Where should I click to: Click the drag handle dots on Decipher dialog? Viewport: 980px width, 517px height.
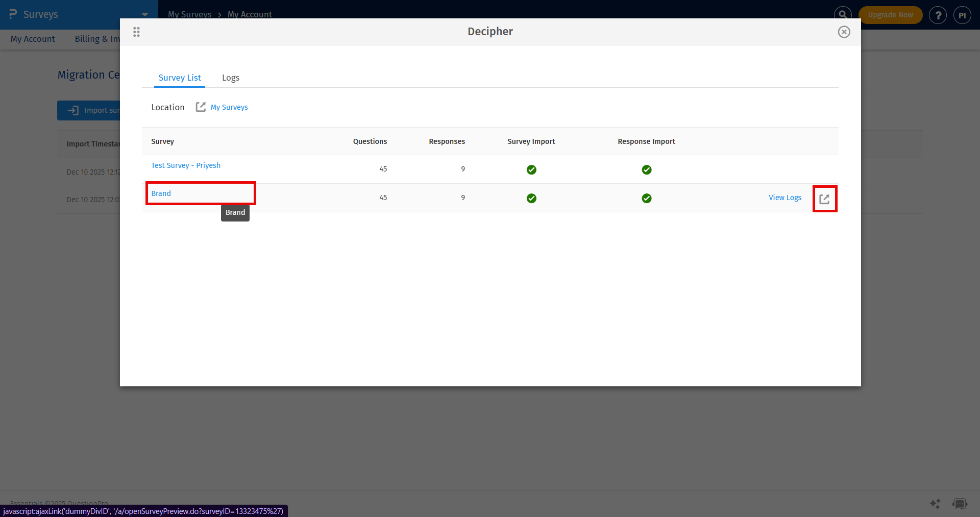click(x=136, y=32)
